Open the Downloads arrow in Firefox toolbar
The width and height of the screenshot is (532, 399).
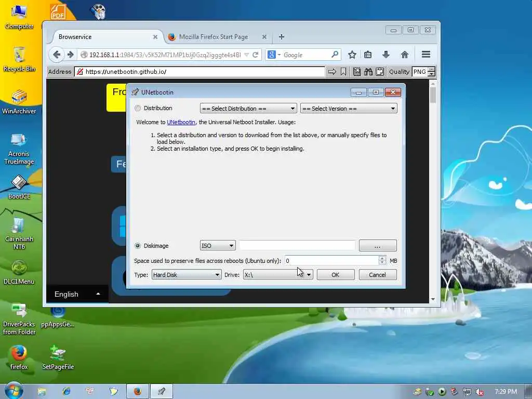386,55
